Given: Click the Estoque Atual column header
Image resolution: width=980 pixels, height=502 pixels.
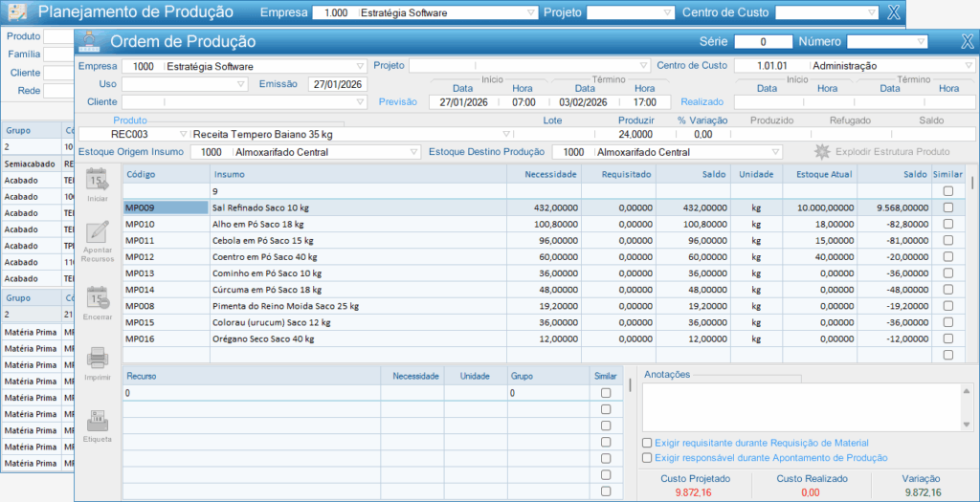Looking at the screenshot, I should [819, 175].
